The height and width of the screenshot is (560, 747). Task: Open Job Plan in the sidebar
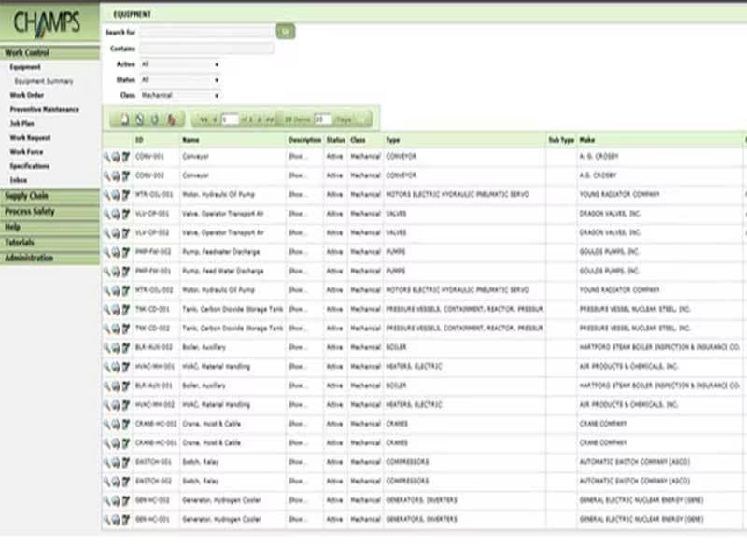click(21, 123)
